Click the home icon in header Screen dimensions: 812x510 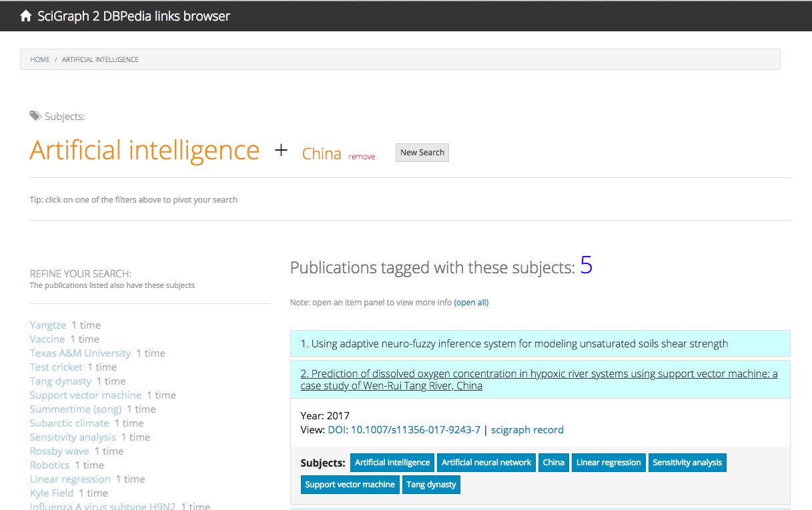point(26,16)
